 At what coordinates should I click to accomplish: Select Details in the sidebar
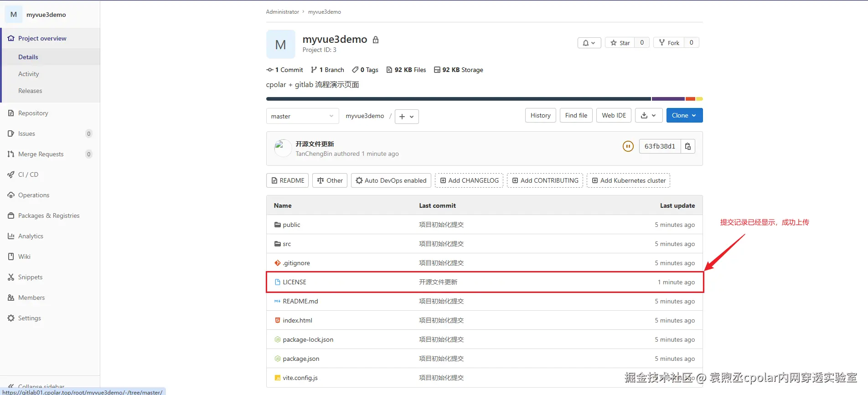(50, 57)
